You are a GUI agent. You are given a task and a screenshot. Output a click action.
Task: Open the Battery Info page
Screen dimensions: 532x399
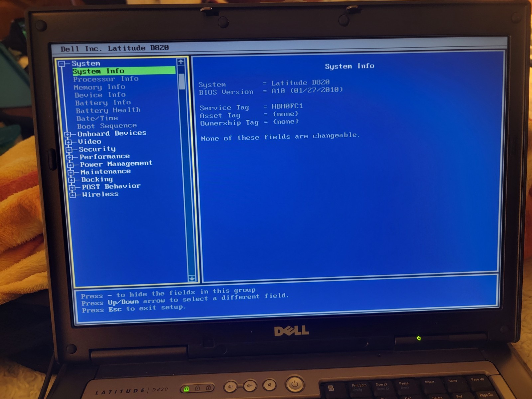[103, 103]
